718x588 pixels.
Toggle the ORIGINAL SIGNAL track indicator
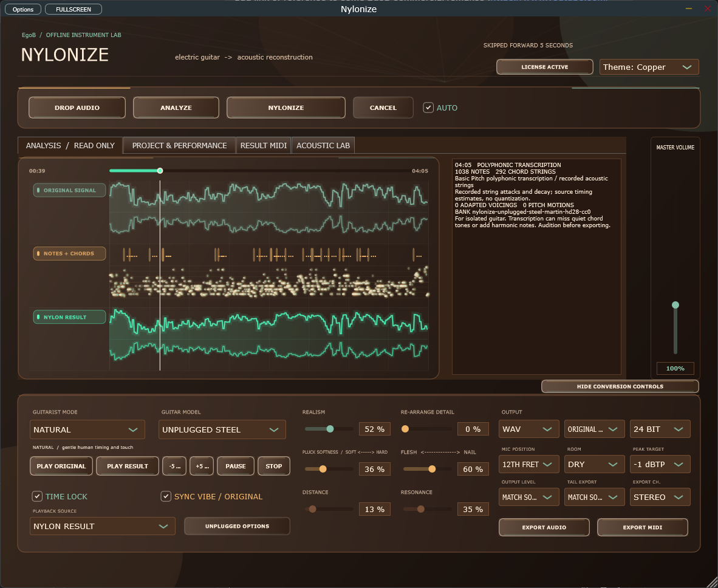(69, 190)
